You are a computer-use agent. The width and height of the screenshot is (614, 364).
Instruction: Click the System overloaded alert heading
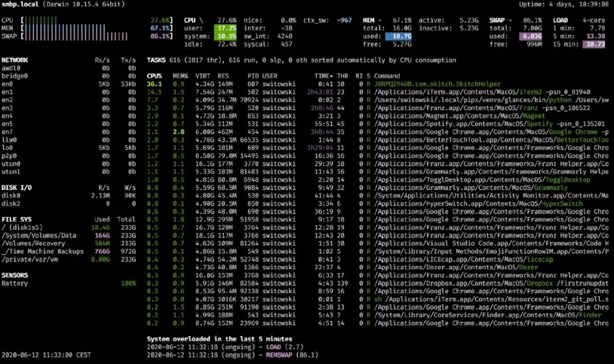pos(219,339)
